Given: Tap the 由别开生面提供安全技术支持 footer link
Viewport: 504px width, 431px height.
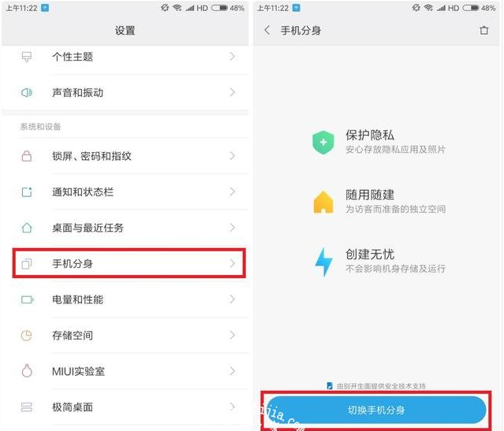Looking at the screenshot, I should point(376,386).
